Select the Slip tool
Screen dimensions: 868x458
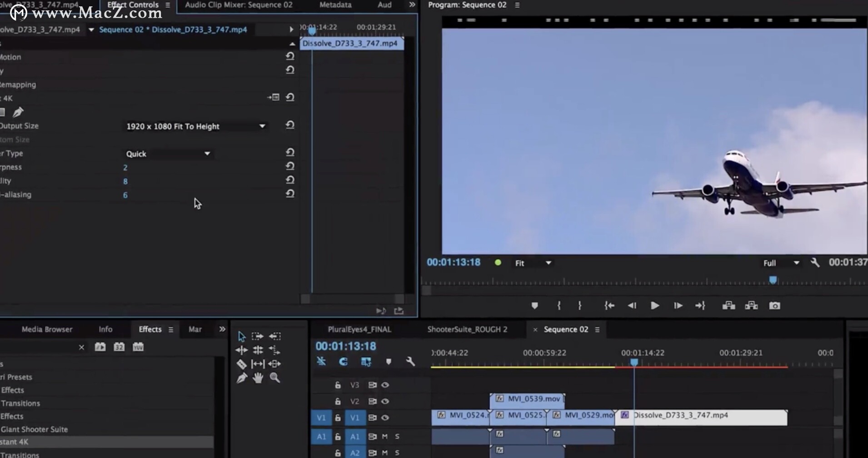point(258,364)
